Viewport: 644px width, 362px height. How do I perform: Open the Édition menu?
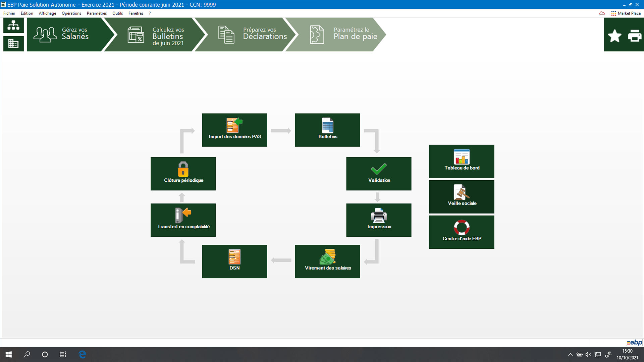pyautogui.click(x=27, y=13)
